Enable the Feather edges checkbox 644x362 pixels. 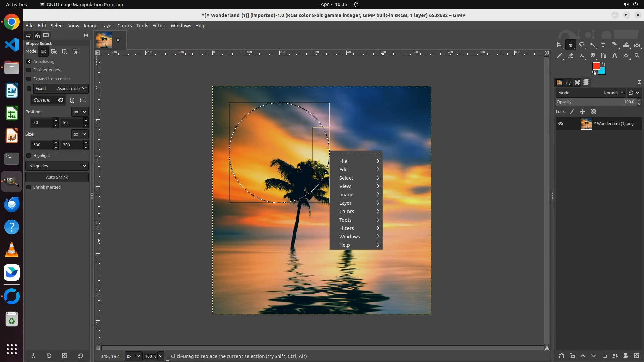coord(29,70)
